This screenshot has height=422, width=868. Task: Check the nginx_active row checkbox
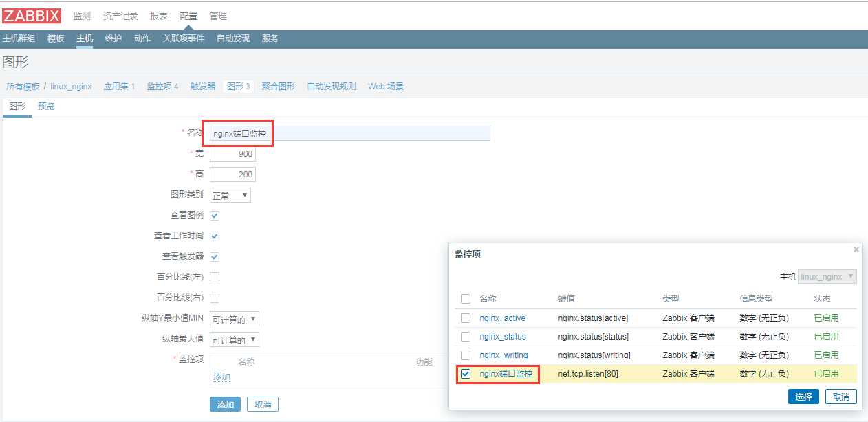pyautogui.click(x=466, y=318)
